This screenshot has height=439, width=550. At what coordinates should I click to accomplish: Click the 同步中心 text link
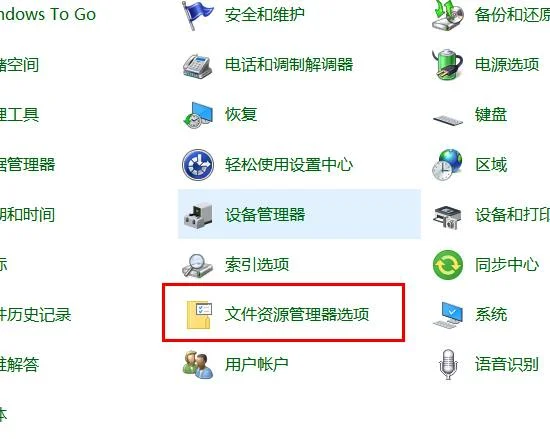[x=507, y=264]
